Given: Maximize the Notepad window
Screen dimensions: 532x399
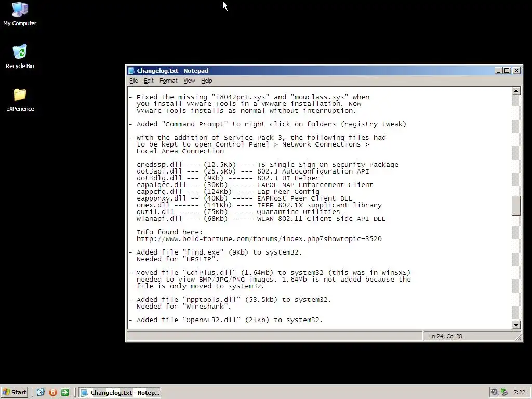Looking at the screenshot, I should [507, 71].
